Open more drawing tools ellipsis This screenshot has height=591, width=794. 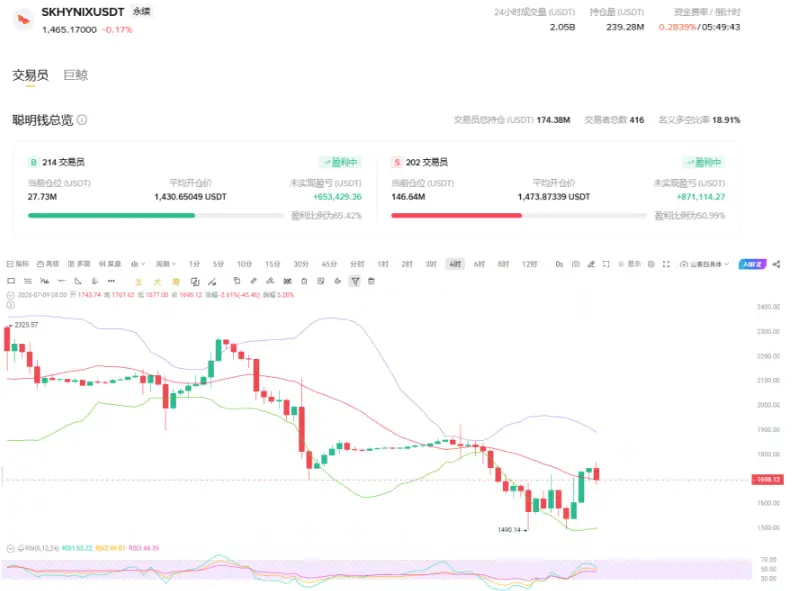tap(111, 281)
